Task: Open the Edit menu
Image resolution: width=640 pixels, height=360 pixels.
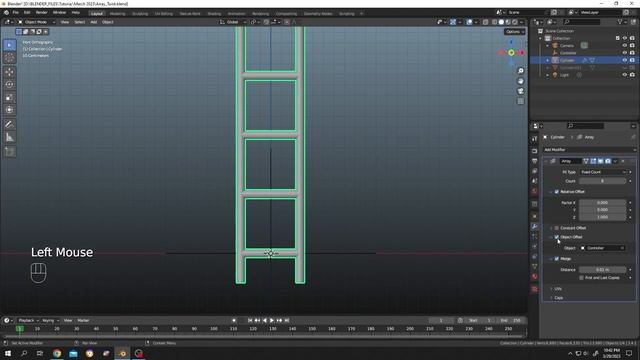Action: coord(27,13)
